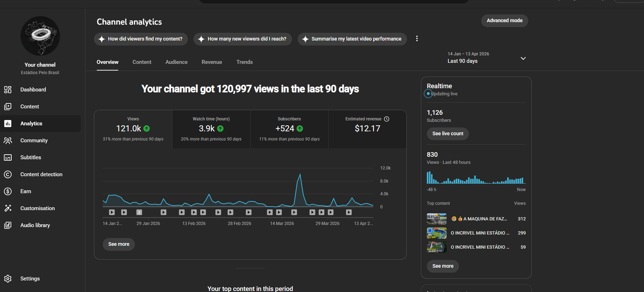Open the three-dot more options menu
Viewport: 644px width, 292px height.
click(x=417, y=39)
